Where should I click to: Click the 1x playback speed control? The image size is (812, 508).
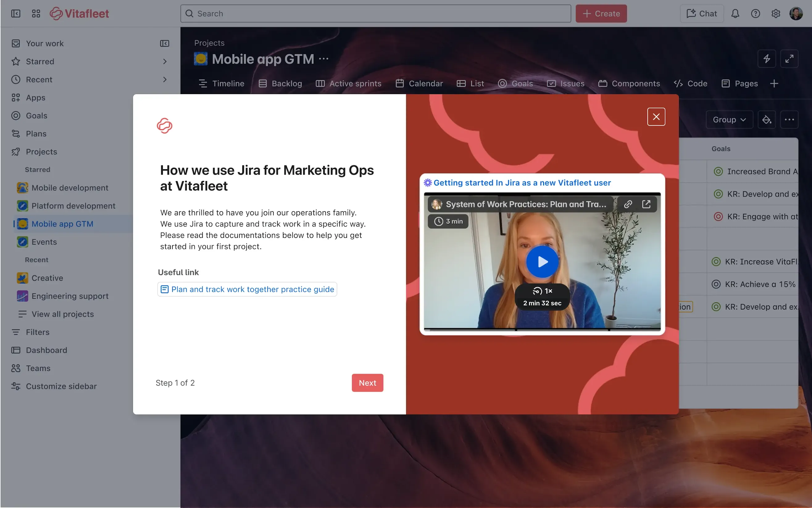(x=542, y=291)
